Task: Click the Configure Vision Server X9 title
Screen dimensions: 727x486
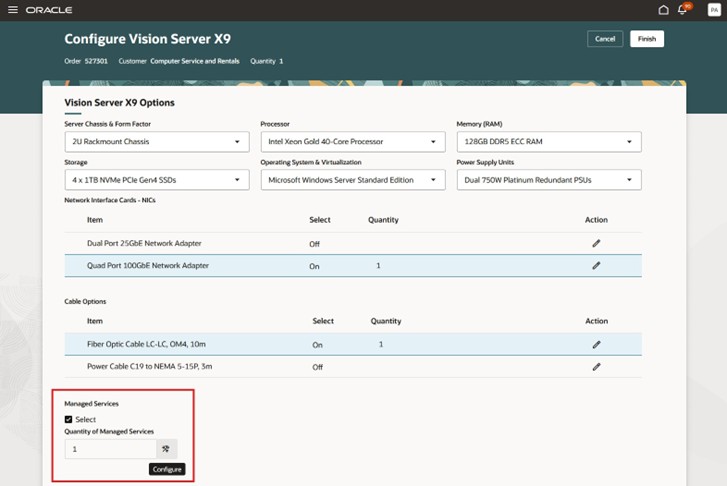Action: tap(147, 39)
